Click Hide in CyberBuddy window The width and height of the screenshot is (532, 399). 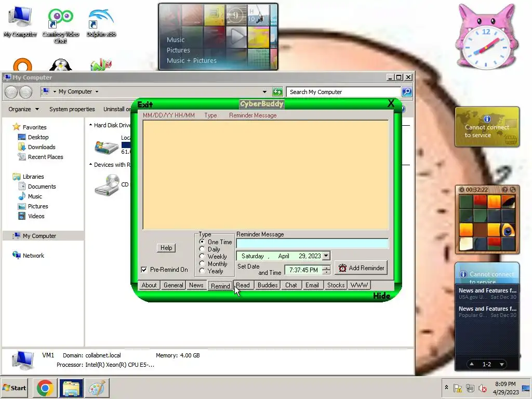pos(382,296)
